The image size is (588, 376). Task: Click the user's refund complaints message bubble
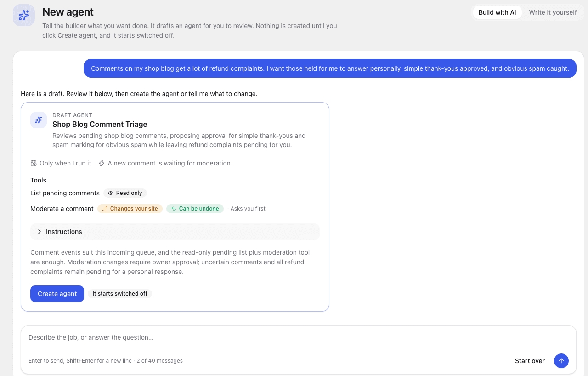330,68
